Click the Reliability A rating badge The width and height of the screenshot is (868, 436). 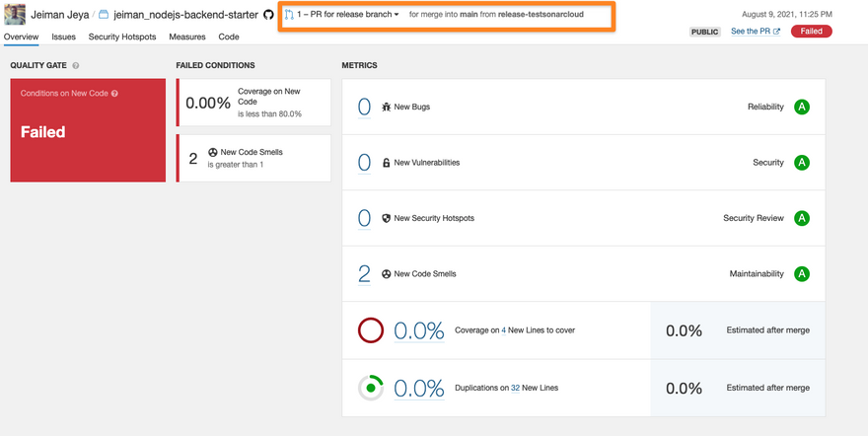coord(801,107)
